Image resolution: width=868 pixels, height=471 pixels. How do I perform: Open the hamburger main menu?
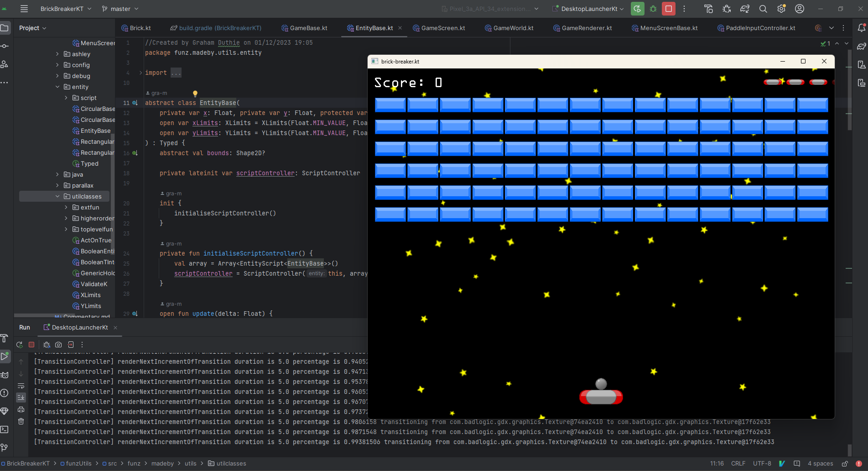(x=24, y=9)
